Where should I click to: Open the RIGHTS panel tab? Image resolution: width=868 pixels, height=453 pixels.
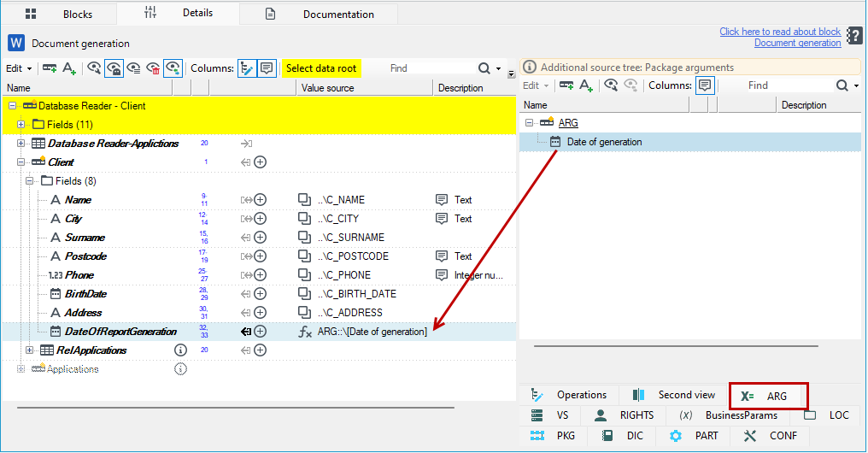tap(622, 415)
